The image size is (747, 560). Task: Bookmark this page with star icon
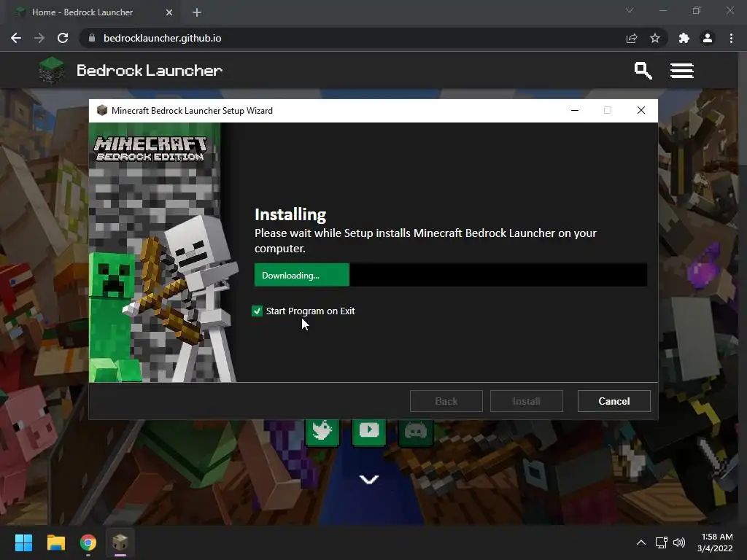655,38
